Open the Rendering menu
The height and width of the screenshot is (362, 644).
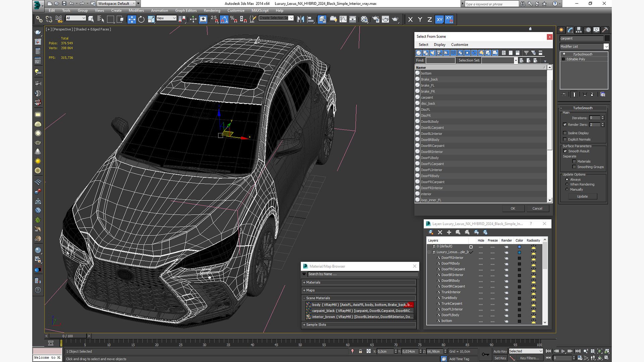click(x=212, y=11)
